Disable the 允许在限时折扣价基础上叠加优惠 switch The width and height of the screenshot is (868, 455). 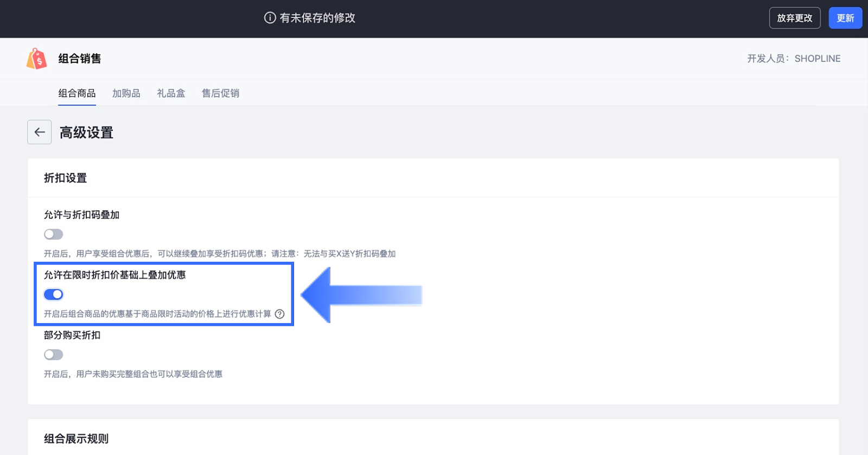tap(54, 294)
